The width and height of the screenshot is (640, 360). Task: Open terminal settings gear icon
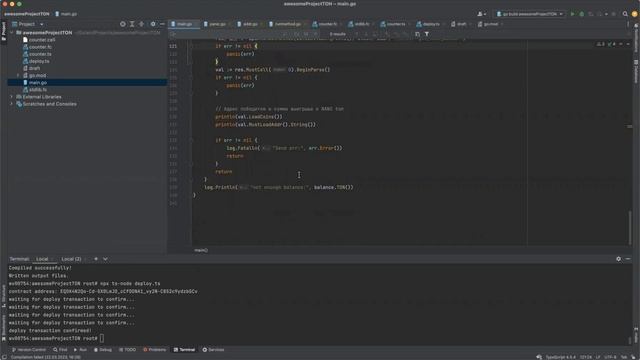(x=618, y=259)
